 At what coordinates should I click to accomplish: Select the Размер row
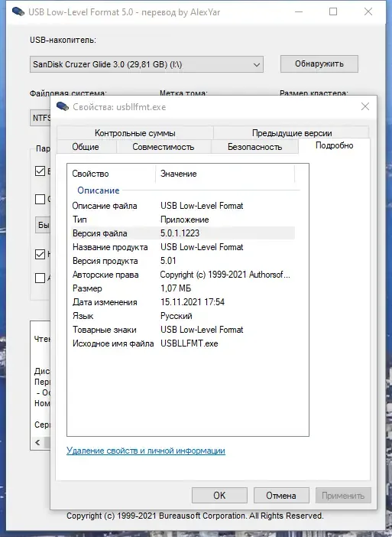pos(183,288)
